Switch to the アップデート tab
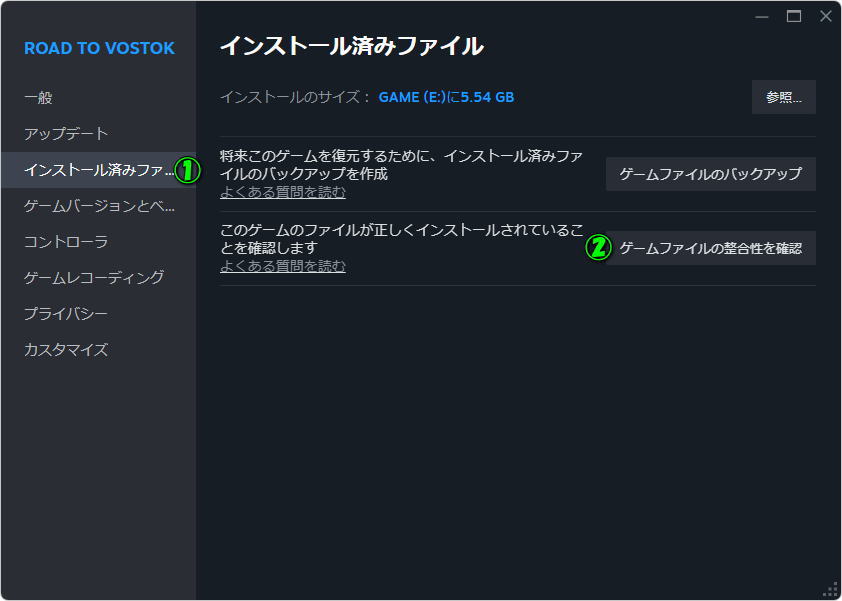The image size is (842, 601). [x=66, y=134]
